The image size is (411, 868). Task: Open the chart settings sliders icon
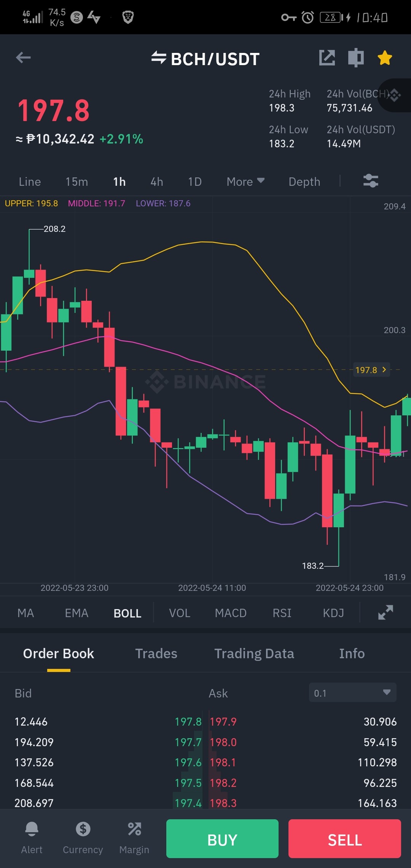coord(371,181)
